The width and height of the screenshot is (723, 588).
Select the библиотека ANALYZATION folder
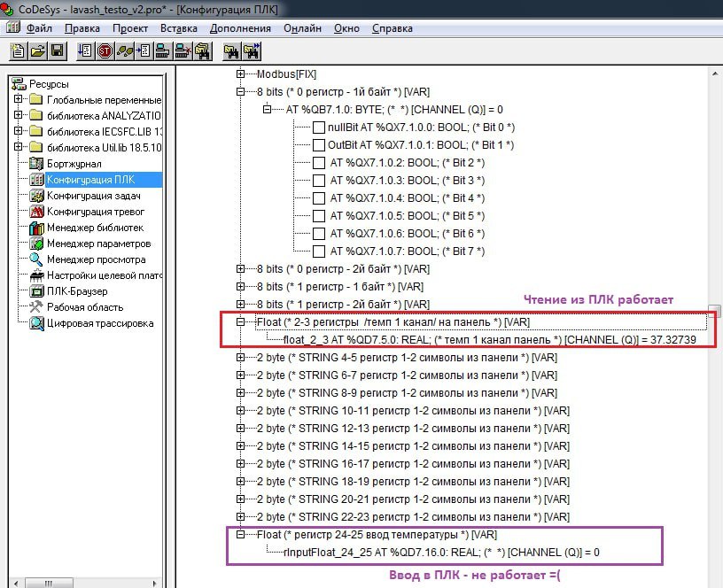tap(104, 115)
